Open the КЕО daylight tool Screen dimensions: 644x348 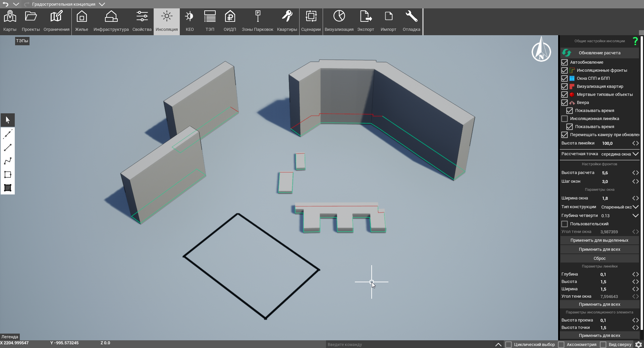pos(190,21)
